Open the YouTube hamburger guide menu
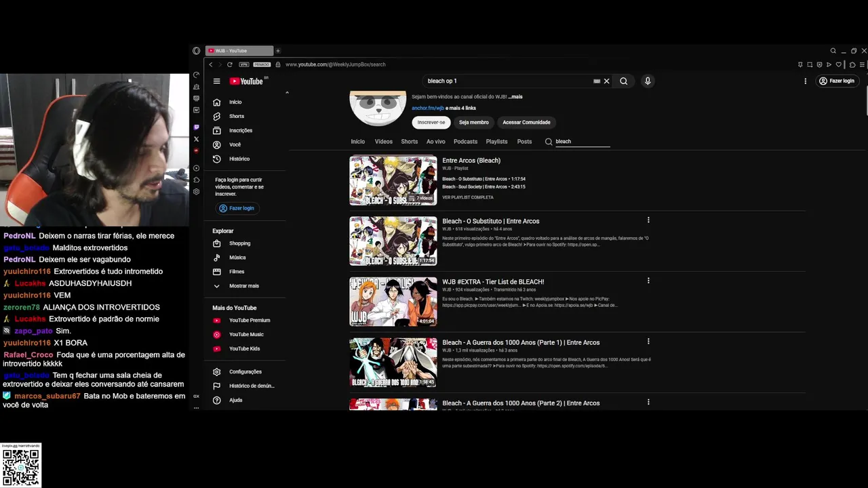The width and height of the screenshot is (868, 488). 216,81
